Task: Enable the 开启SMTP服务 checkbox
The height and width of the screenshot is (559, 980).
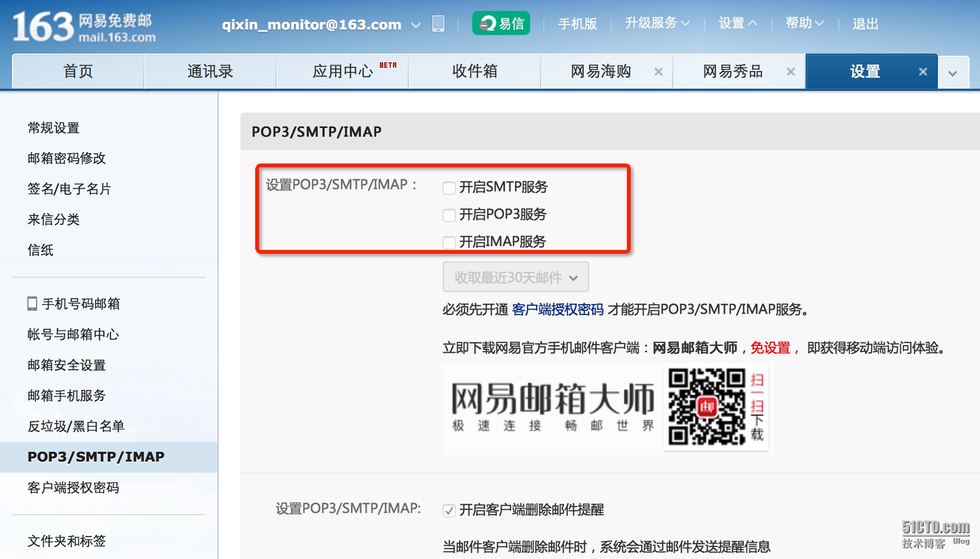Action: [x=449, y=188]
